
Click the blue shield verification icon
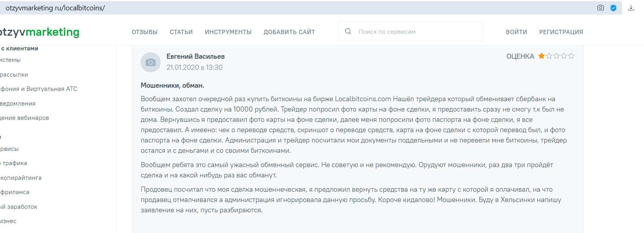tap(613, 8)
